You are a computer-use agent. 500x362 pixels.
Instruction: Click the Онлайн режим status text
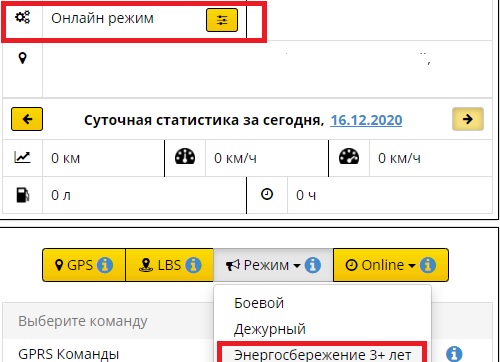point(102,18)
